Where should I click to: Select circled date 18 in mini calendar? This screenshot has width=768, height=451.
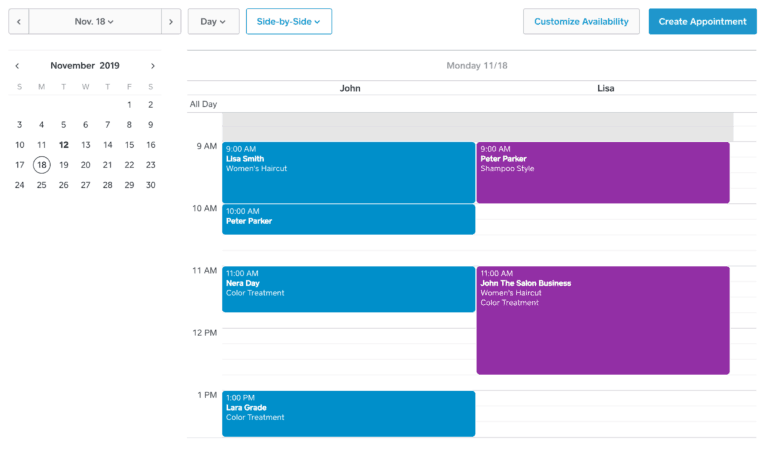pos(41,165)
